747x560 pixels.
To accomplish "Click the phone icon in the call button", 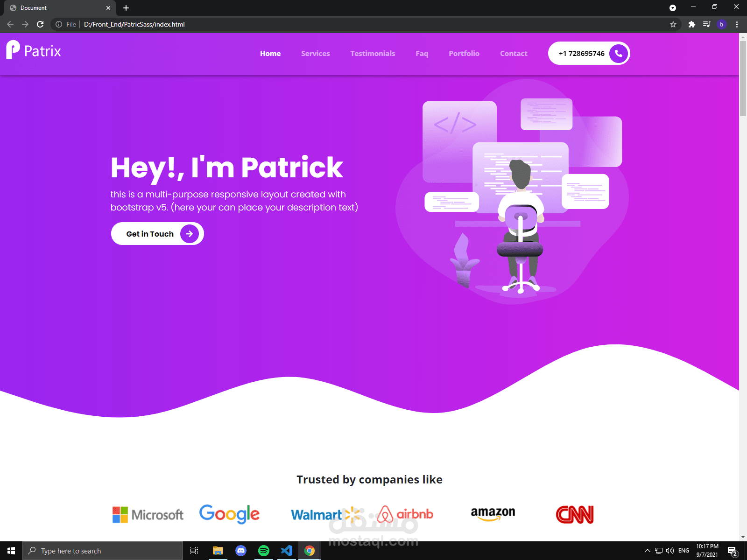I will pos(617,53).
